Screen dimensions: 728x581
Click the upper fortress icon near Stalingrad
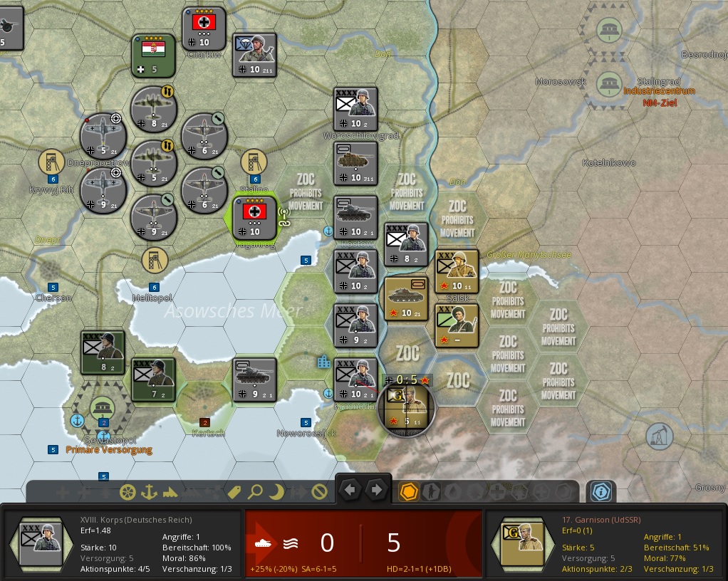608,29
